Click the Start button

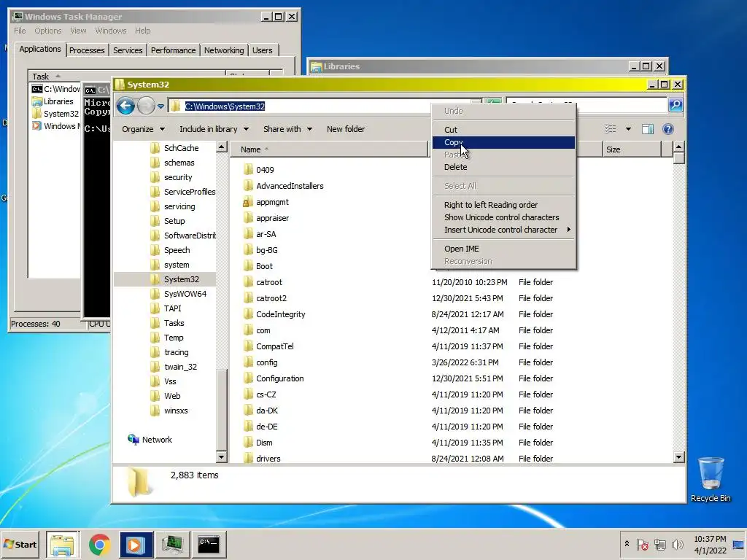(20, 544)
